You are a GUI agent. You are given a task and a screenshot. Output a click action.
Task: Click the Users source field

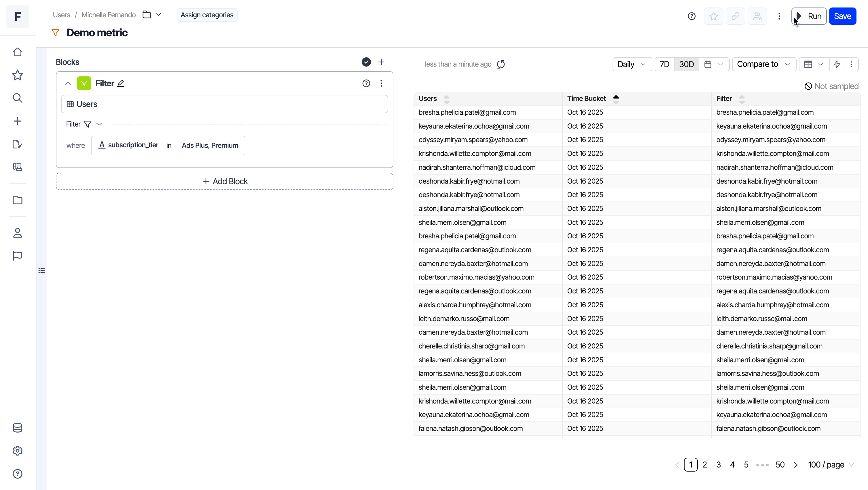point(224,104)
